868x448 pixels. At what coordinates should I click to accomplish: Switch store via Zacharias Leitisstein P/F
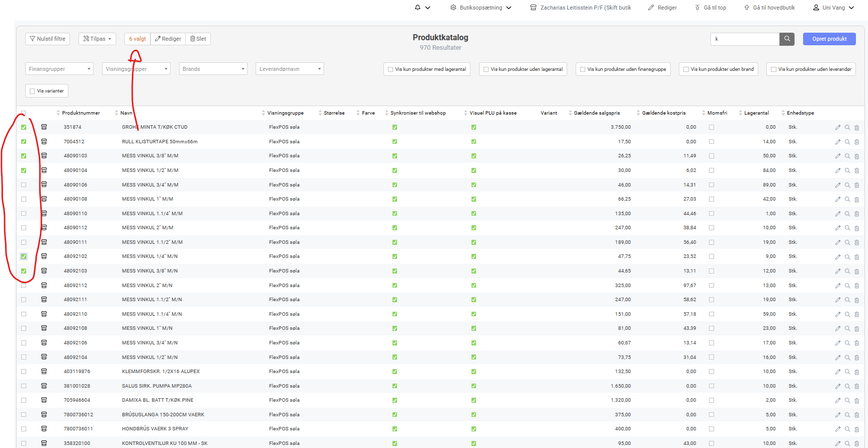coord(581,8)
